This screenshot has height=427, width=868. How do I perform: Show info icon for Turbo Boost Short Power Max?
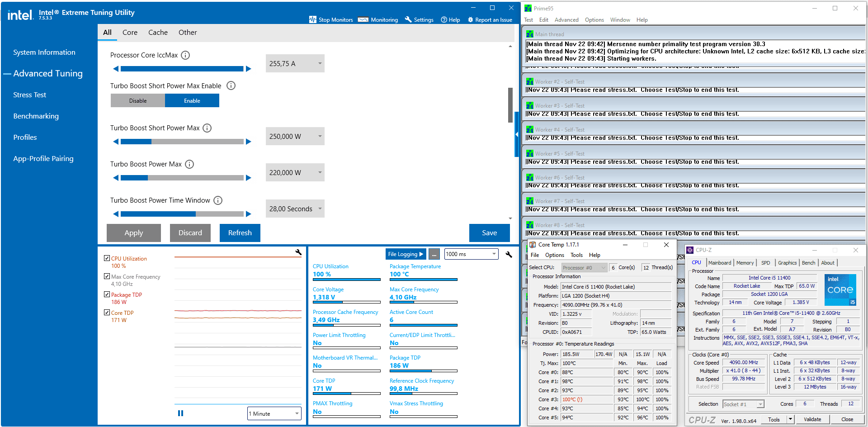coord(207,128)
